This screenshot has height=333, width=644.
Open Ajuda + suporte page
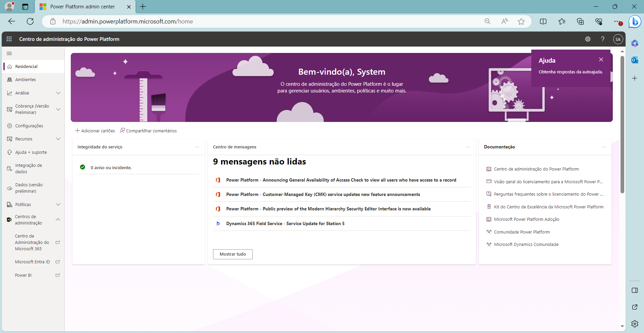pos(34,152)
